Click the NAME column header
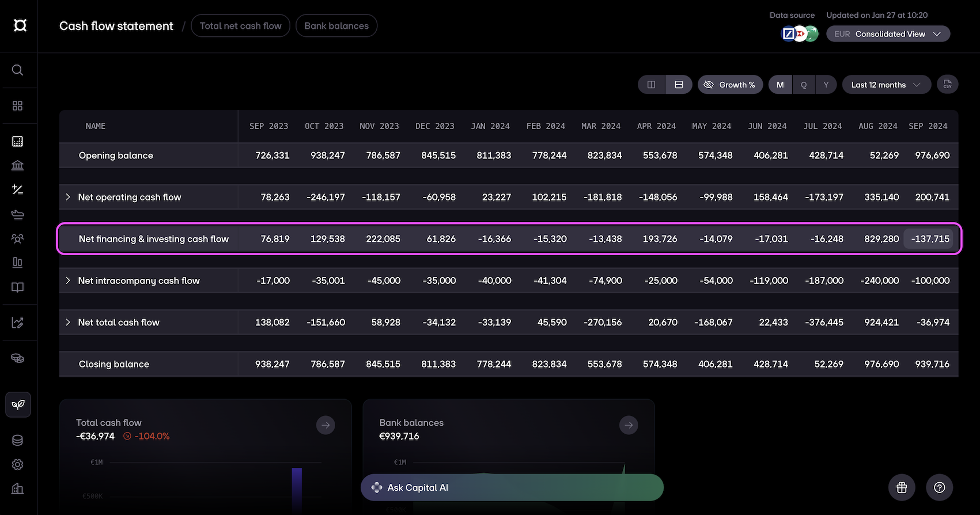Image resolution: width=980 pixels, height=515 pixels. (x=96, y=126)
